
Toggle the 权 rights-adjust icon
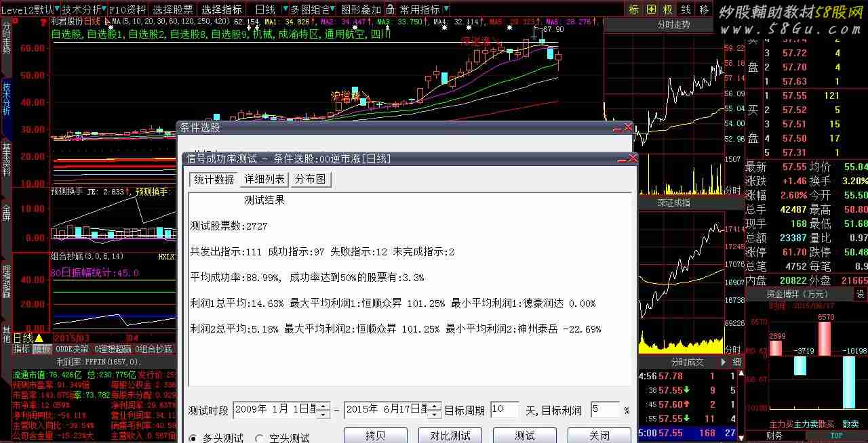click(x=669, y=9)
